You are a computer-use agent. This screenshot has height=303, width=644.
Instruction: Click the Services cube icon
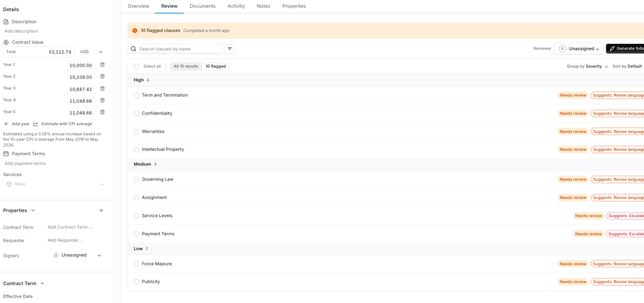point(9,184)
